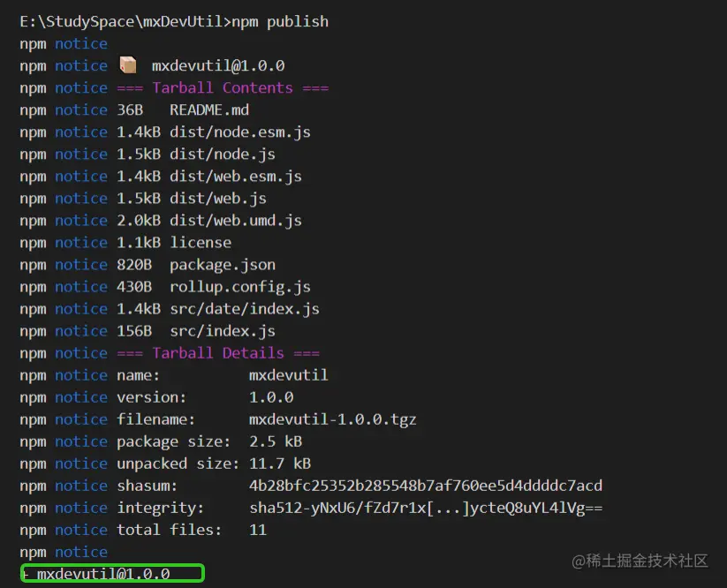Click the shasum hash starting '4b28bfc'
Image resolution: width=727 pixels, height=588 pixels.
tap(426, 486)
